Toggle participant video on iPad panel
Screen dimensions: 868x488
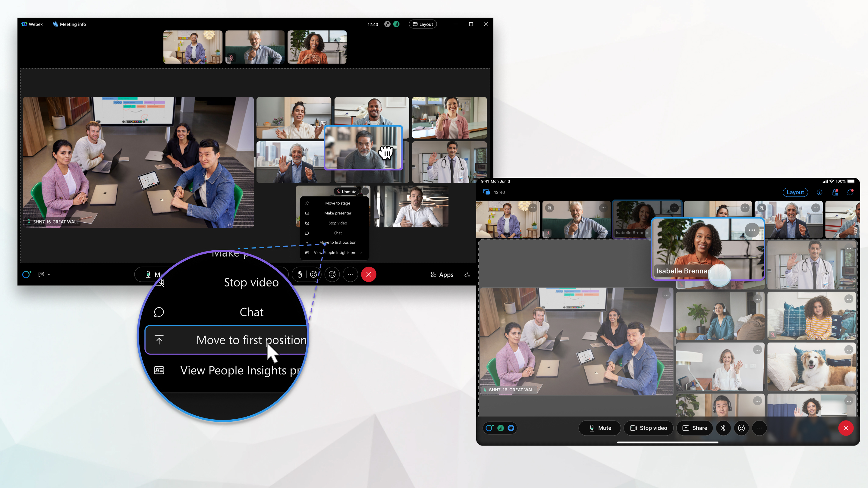[x=649, y=428]
